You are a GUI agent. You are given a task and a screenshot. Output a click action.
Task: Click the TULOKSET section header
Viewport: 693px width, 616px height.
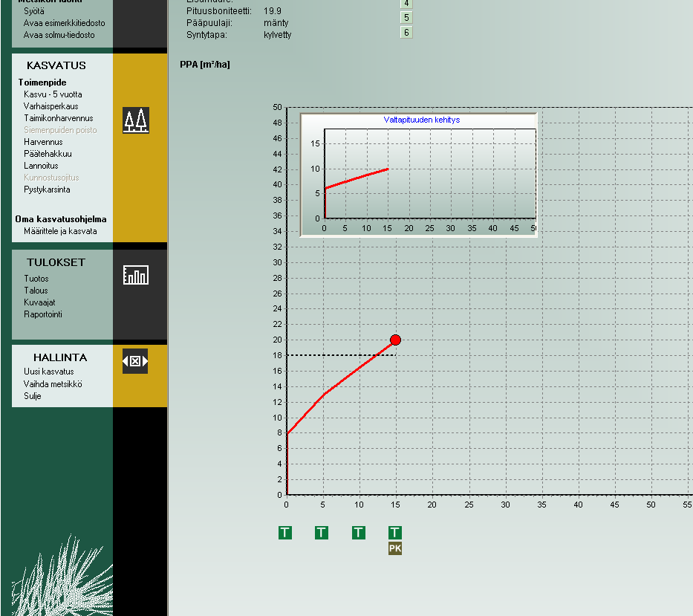pos(56,262)
